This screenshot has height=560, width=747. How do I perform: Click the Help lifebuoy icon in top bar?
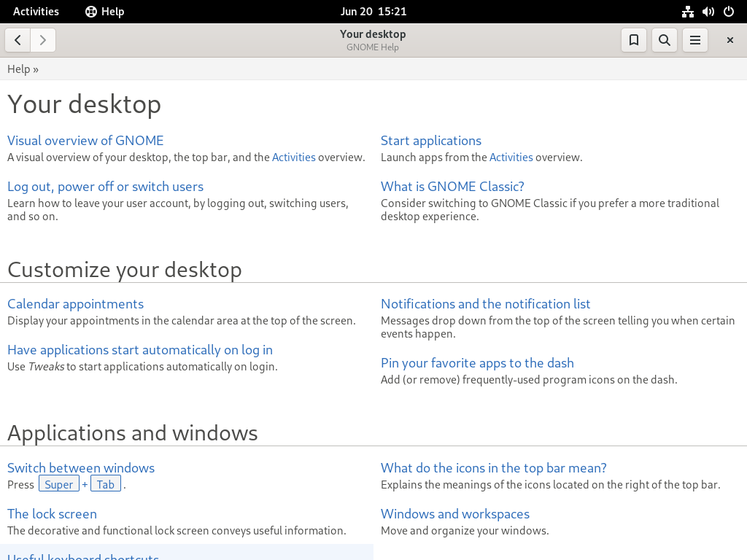tap(91, 12)
